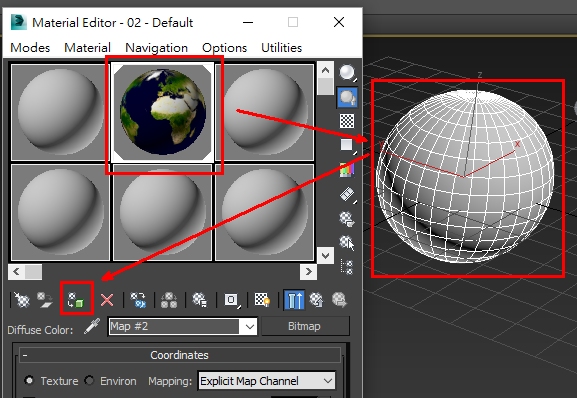Click Go Forward to Sibling icon

click(339, 300)
